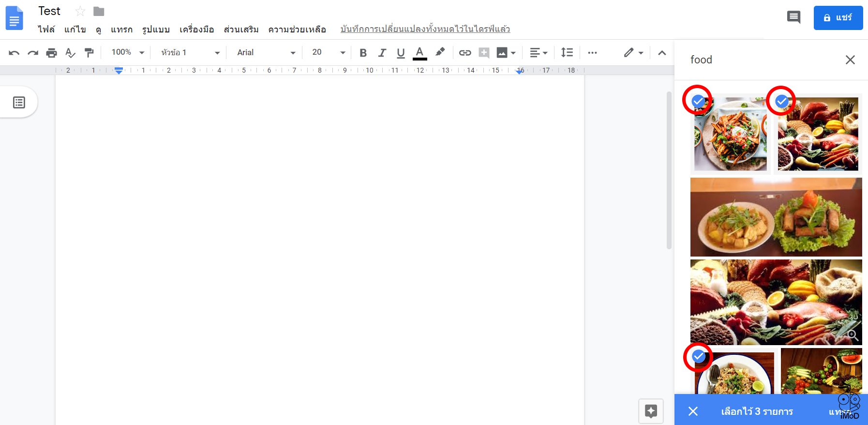Preview large food image with magnifier

853,335
